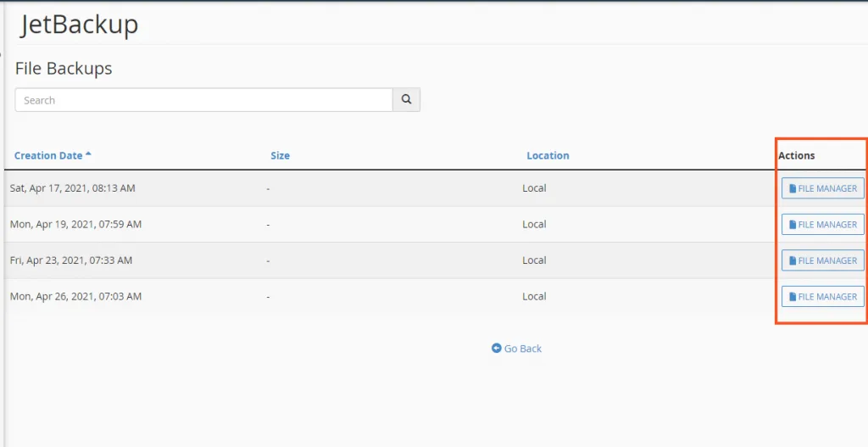Click the File Backups heading
This screenshot has height=447, width=868.
pyautogui.click(x=64, y=69)
